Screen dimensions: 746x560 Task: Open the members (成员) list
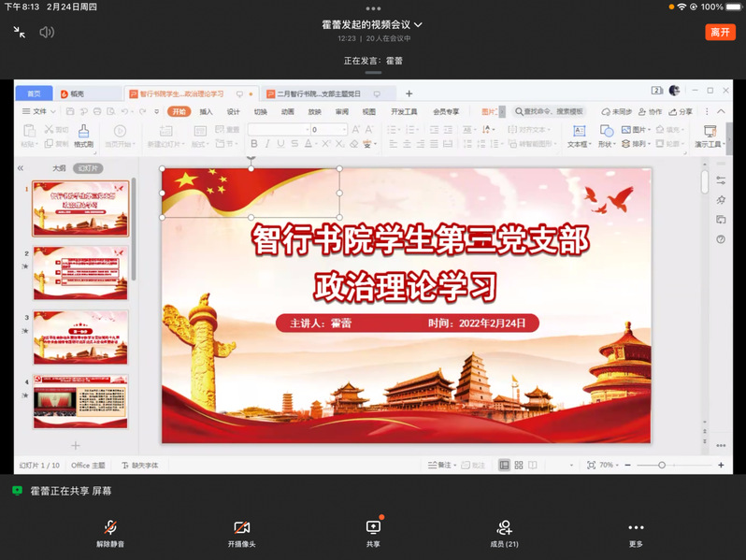coord(504,529)
